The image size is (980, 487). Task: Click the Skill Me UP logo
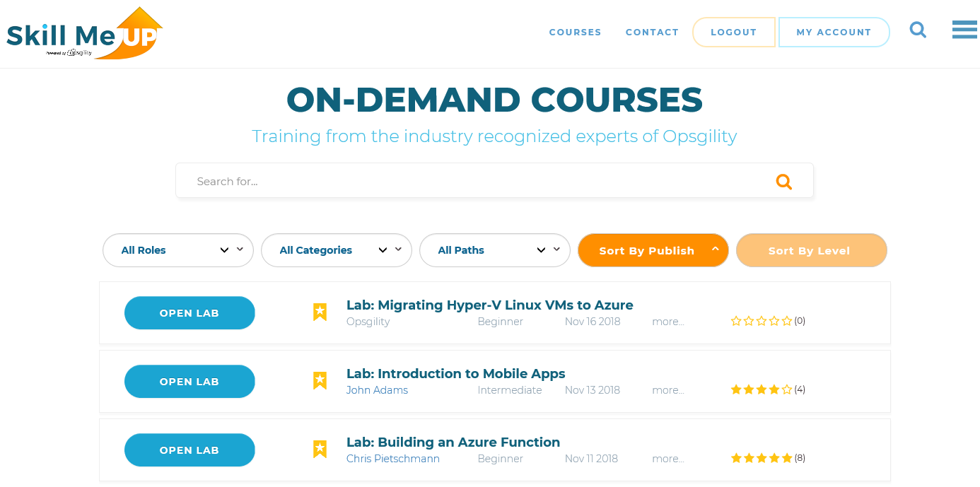click(x=85, y=33)
